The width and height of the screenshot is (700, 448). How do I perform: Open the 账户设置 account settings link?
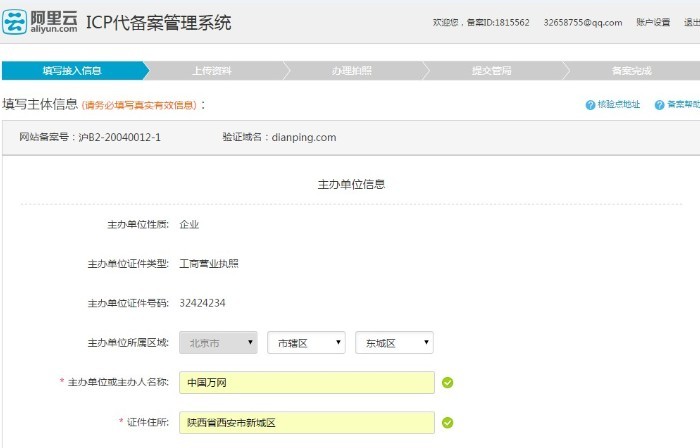coord(652,22)
